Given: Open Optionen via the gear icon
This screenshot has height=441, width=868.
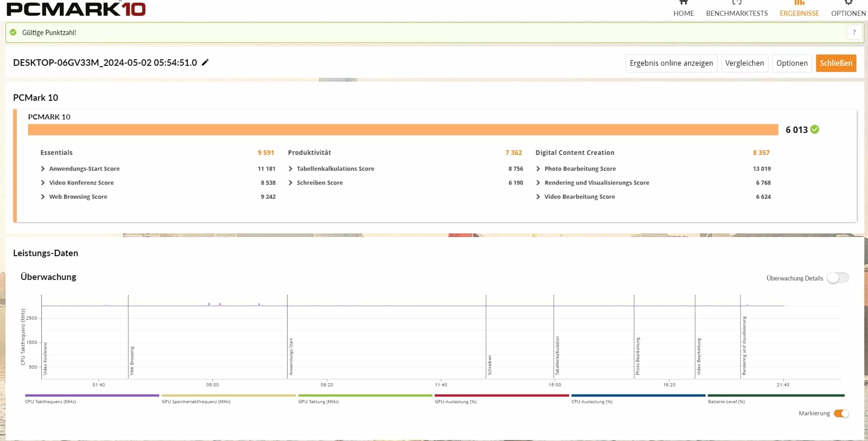Looking at the screenshot, I should (848, 2).
